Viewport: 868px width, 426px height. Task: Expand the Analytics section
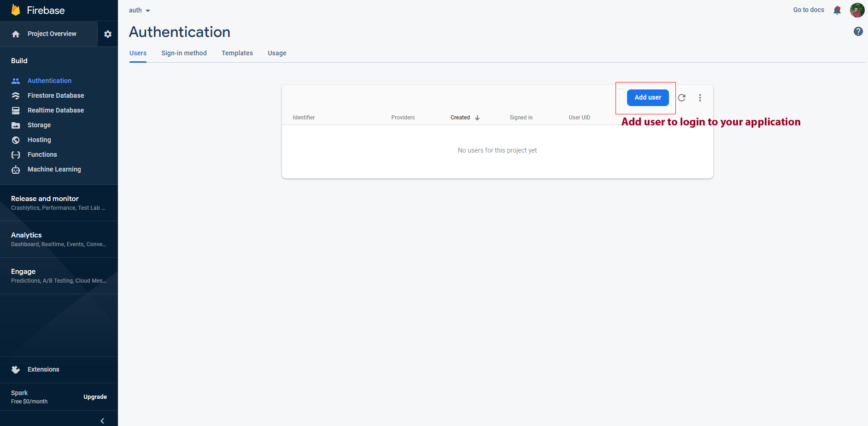[26, 235]
